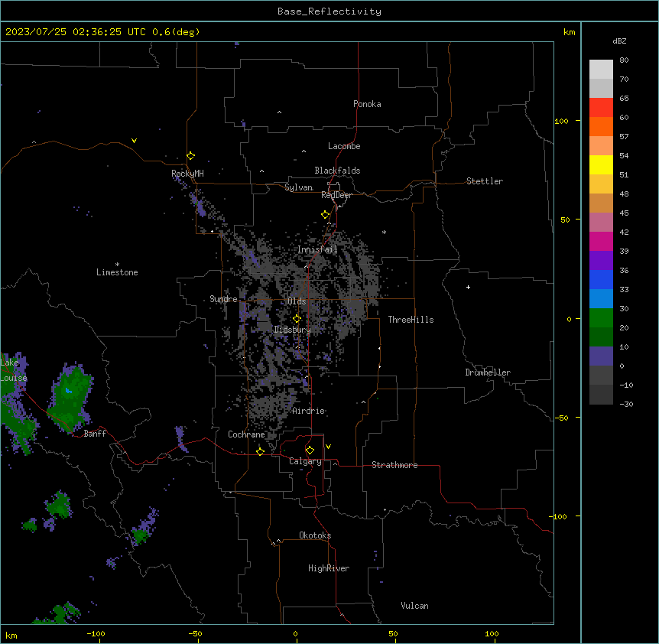Select the Strathmore label
This screenshot has width=659, height=644.
(x=394, y=465)
